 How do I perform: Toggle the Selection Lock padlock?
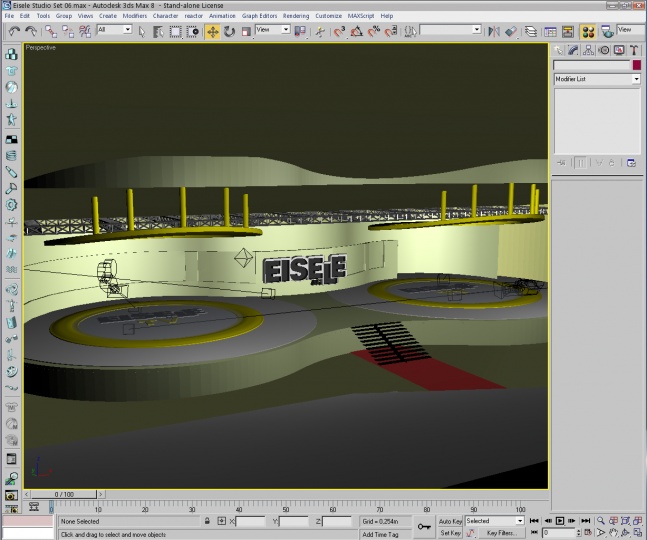[x=207, y=521]
